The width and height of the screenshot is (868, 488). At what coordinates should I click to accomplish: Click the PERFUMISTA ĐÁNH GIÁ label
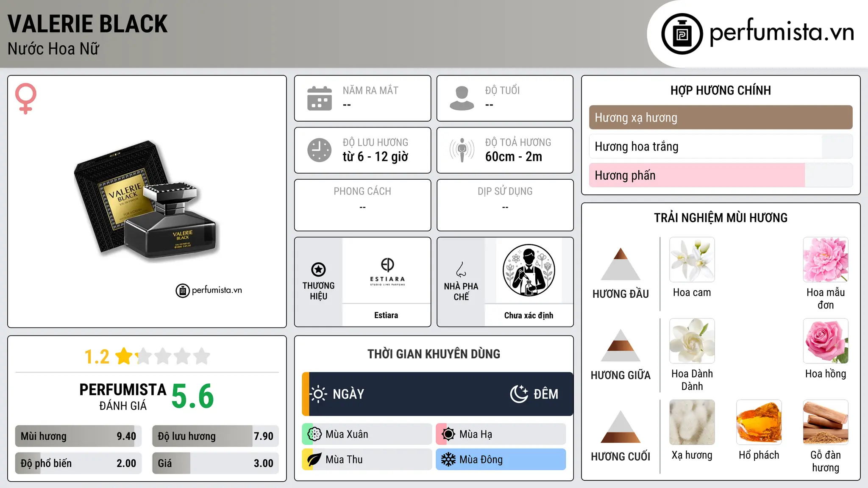pyautogui.click(x=123, y=396)
